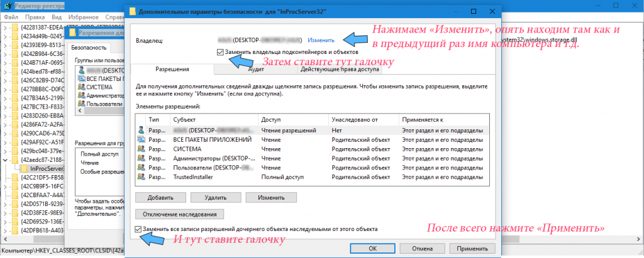Click the ВСЕ ПАКЕТЫ ПРИЛОЖЕНИЙ permission entry icon
644x258 pixels.
click(x=141, y=139)
